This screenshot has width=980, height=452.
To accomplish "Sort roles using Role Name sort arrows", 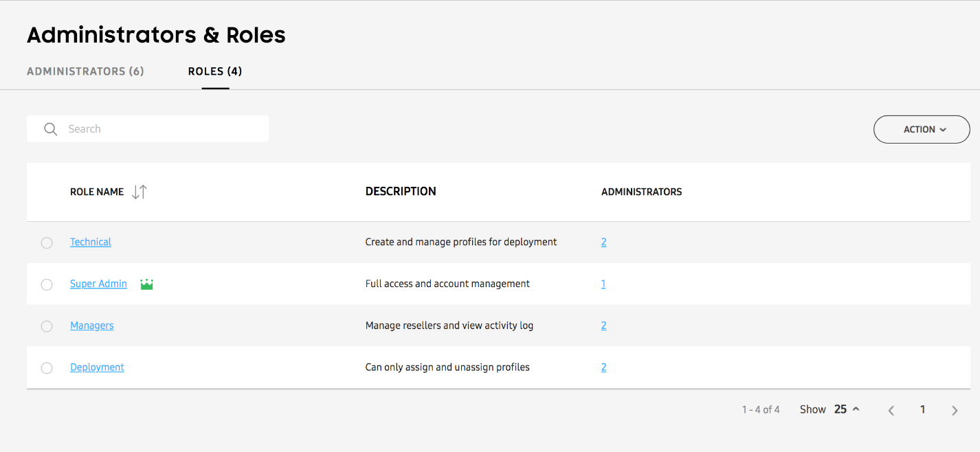I will tap(140, 192).
